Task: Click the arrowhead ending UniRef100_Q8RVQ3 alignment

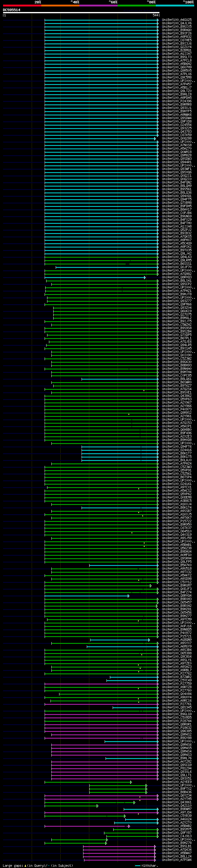Action: (145, 277)
